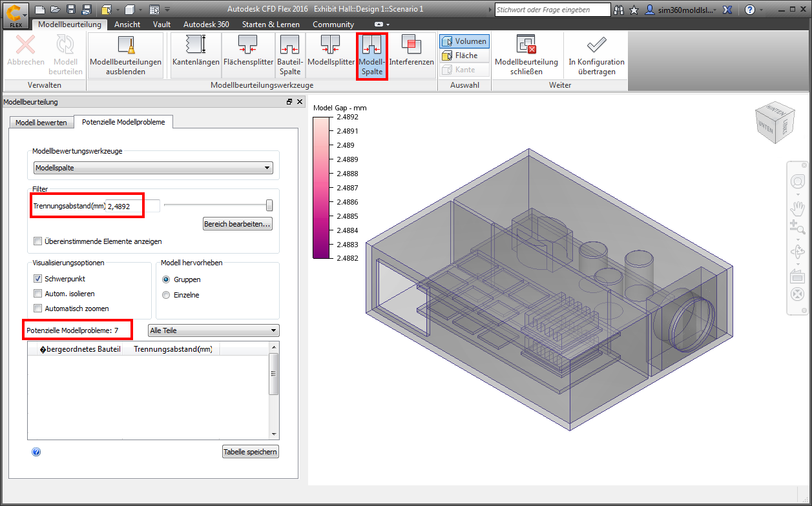Click In Konfiguration übertragen checkmark
The image size is (812, 506).
[x=596, y=55]
